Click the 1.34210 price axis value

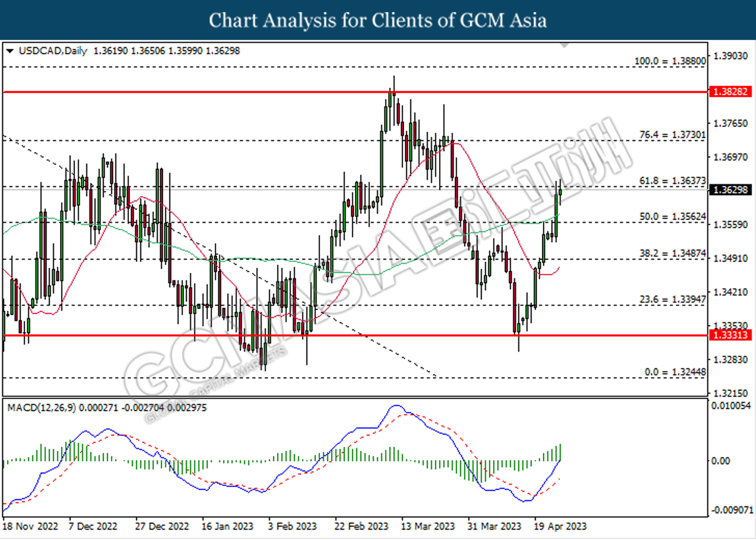coord(731,292)
